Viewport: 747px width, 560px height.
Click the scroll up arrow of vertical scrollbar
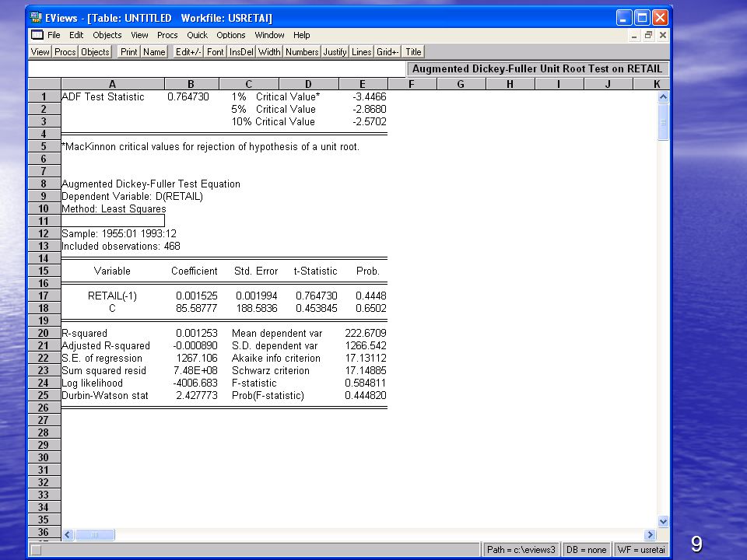[x=663, y=97]
